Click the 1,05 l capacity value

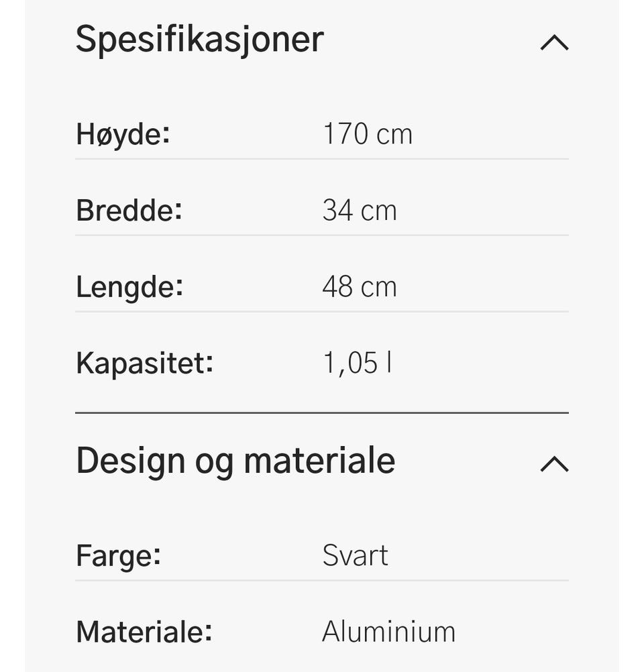click(x=357, y=363)
